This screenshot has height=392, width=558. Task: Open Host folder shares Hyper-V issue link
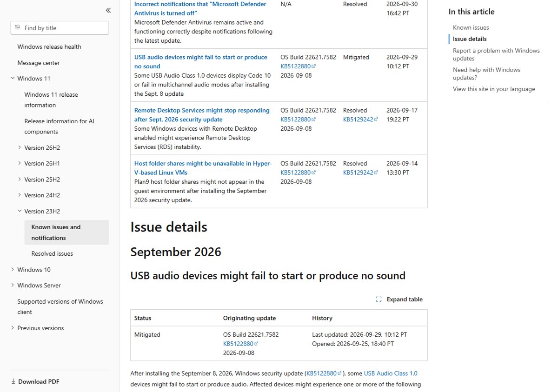(x=203, y=168)
